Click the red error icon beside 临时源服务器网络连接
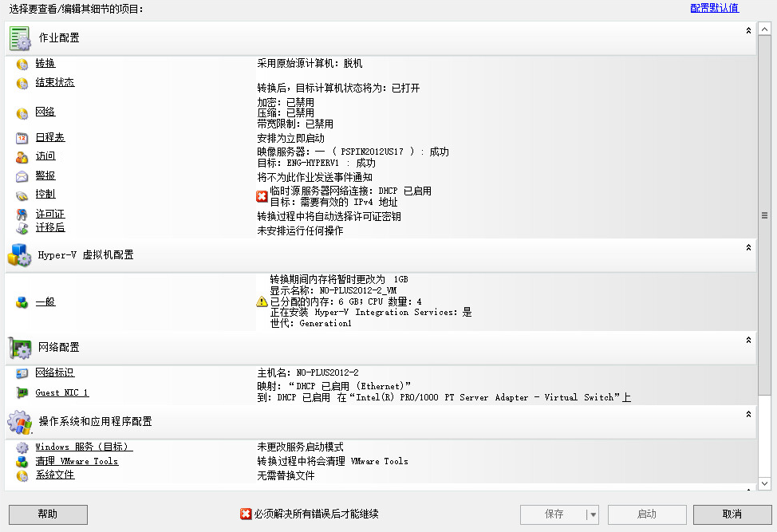This screenshot has width=777, height=532. coord(262,197)
